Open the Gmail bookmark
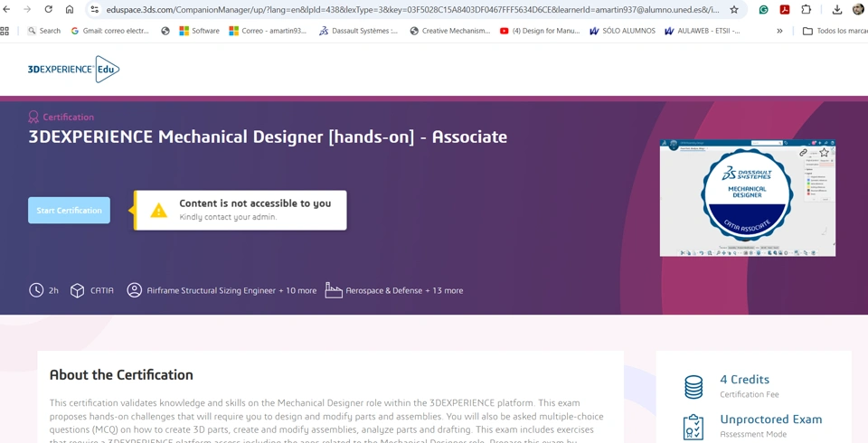 pyautogui.click(x=110, y=31)
